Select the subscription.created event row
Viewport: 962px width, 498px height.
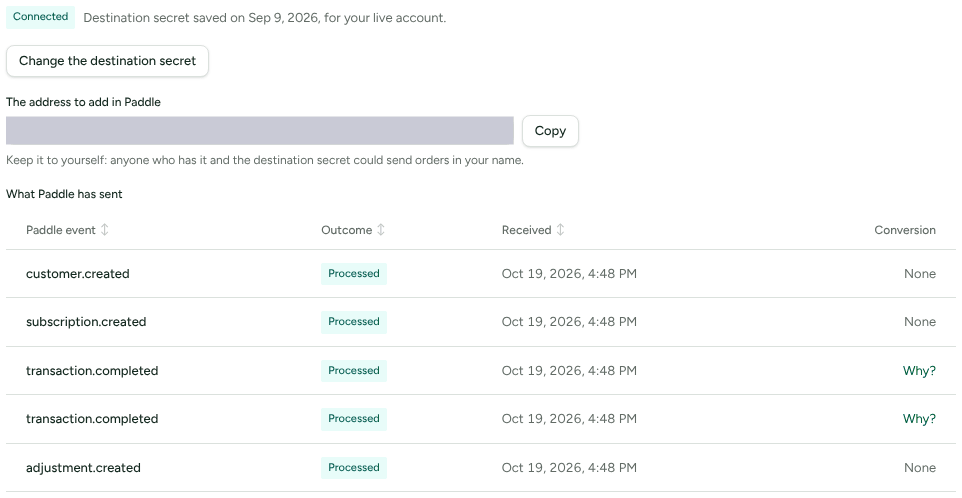(481, 322)
